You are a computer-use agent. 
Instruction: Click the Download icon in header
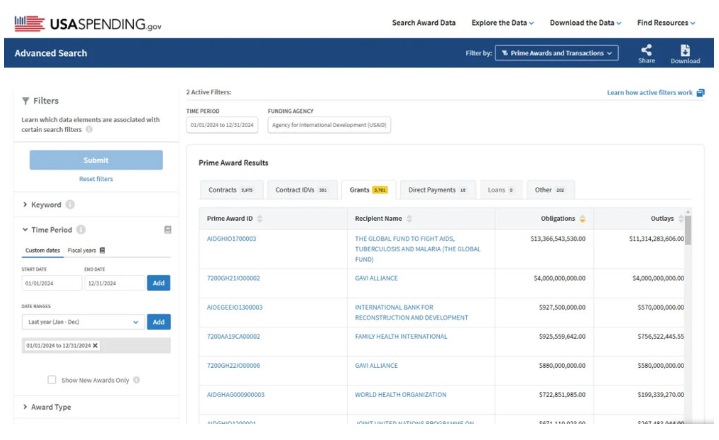[685, 50]
